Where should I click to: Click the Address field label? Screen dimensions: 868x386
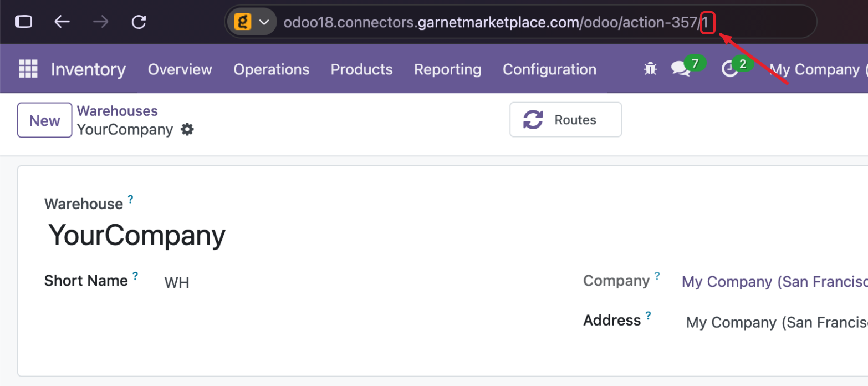612,321
